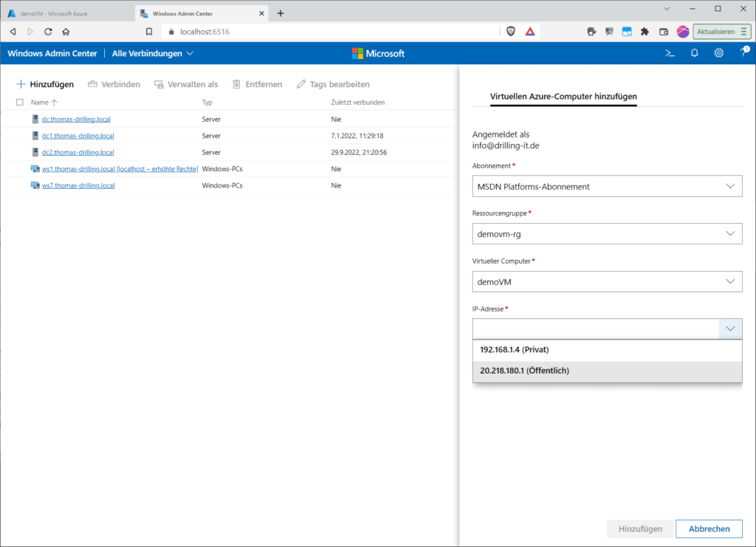The width and height of the screenshot is (756, 547).
Task: Open the Abonnement dropdown
Action: tap(607, 187)
